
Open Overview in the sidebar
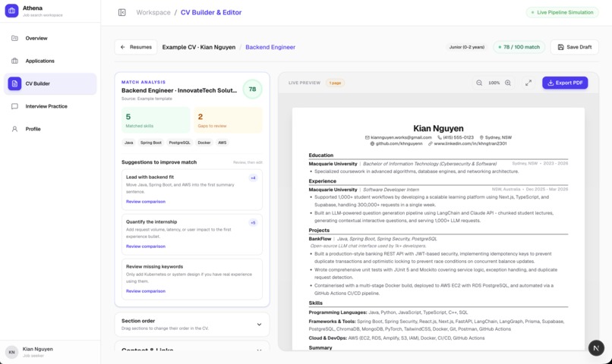point(50,38)
